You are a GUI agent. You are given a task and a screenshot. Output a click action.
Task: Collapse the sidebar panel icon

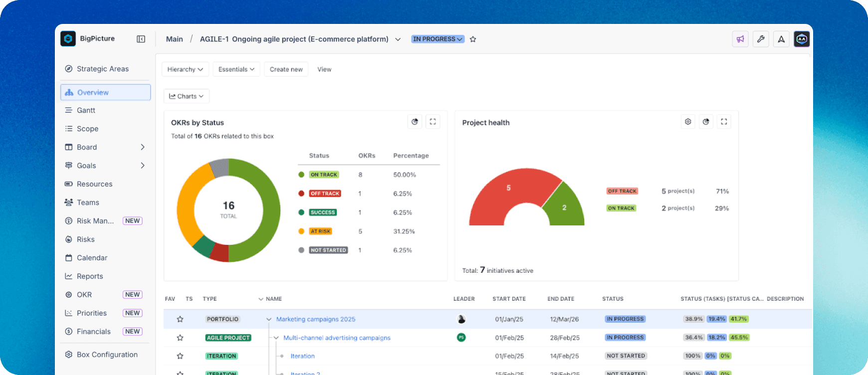(x=141, y=39)
